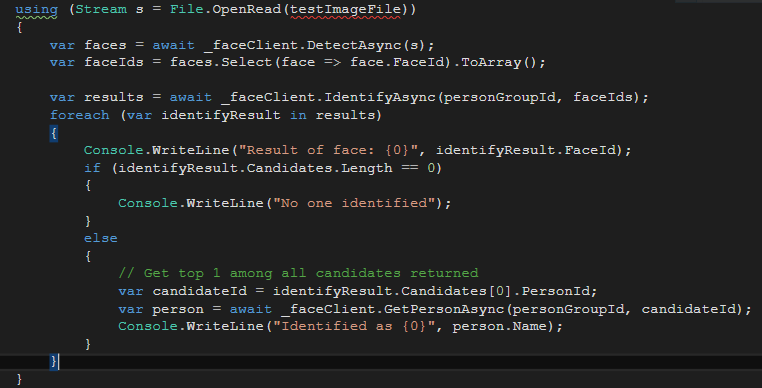Click the 'if' keyword
Image resolution: width=762 pixels, height=388 pixels.
pos(92,168)
